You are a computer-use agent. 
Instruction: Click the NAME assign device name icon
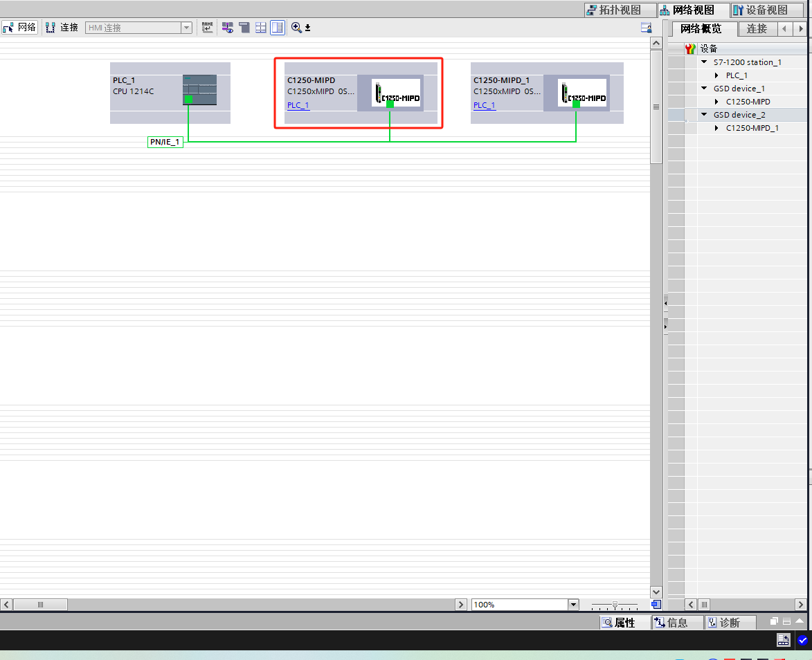[207, 28]
